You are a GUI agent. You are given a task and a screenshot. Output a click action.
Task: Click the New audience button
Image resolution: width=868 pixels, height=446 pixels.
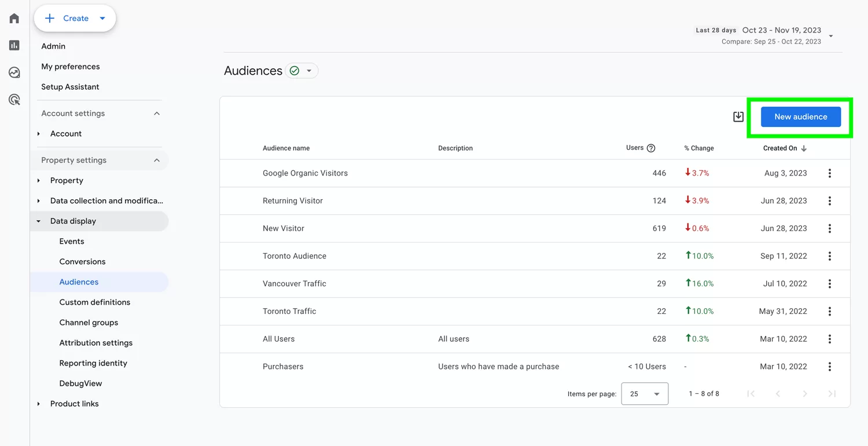click(801, 116)
